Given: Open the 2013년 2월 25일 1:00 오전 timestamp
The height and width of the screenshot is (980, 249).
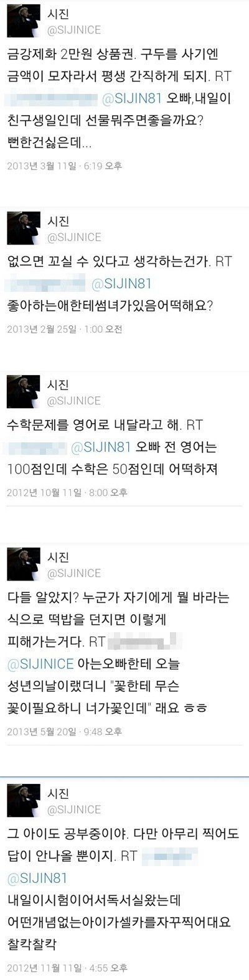Looking at the screenshot, I should click(x=64, y=328).
